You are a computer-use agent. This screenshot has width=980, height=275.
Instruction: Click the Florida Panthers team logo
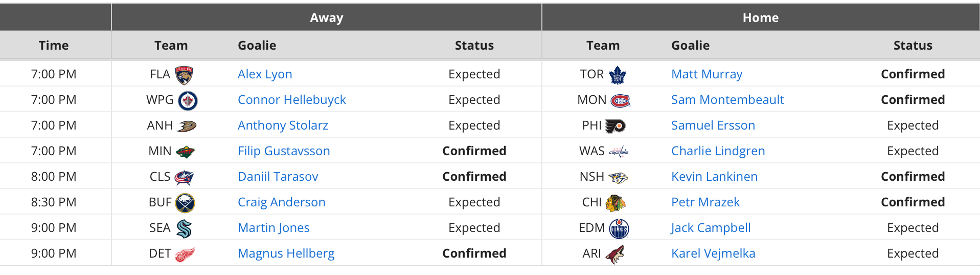click(184, 75)
